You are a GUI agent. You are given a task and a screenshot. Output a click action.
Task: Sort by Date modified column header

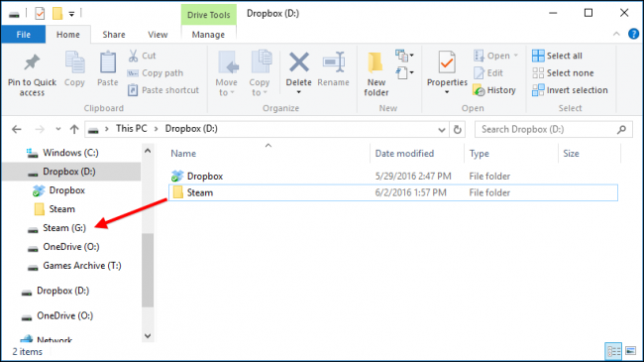[x=404, y=154]
